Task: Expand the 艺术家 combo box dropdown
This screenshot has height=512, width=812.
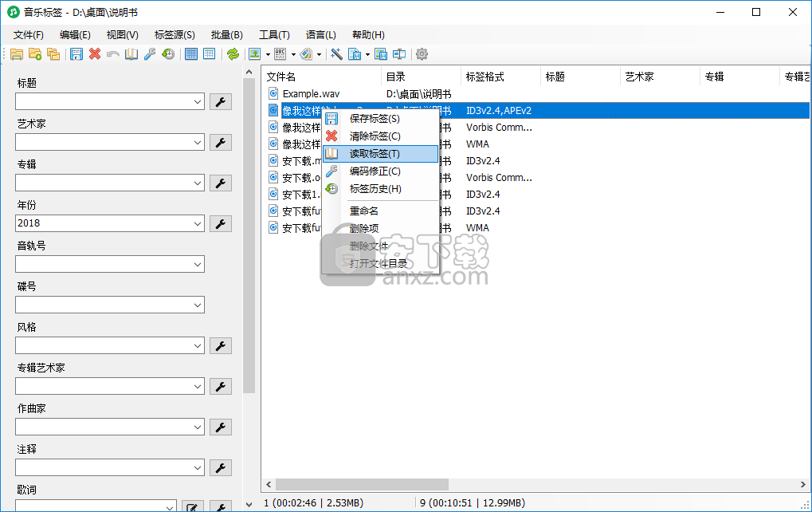Action: tap(198, 142)
